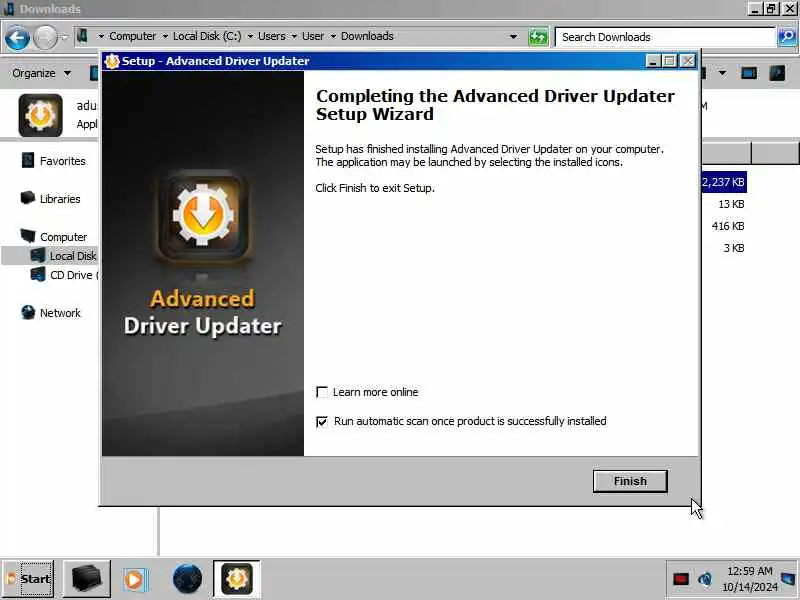Expand the arrow before Downloads in the breadcrumb
The height and width of the screenshot is (600, 800).
333,36
